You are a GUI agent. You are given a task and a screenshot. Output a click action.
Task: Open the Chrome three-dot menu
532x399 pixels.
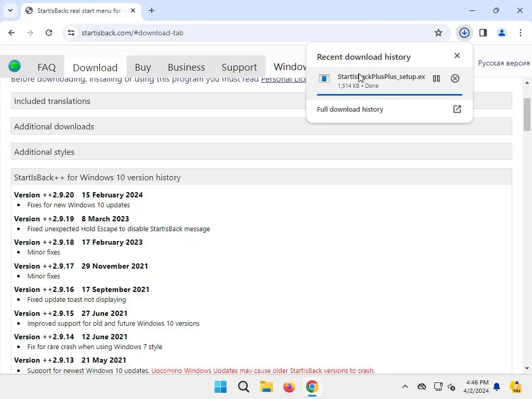(520, 33)
